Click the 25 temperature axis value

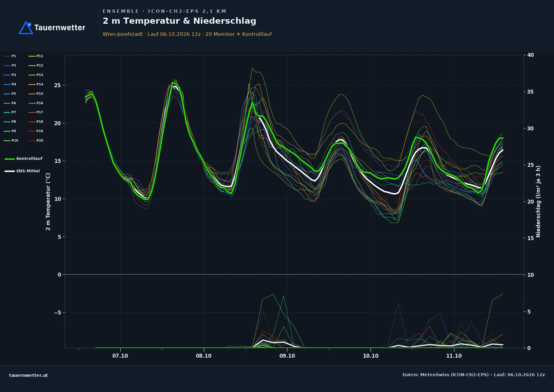57,85
